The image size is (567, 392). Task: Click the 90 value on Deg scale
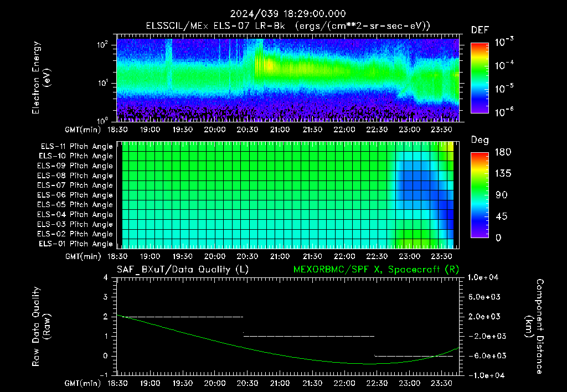click(x=502, y=195)
